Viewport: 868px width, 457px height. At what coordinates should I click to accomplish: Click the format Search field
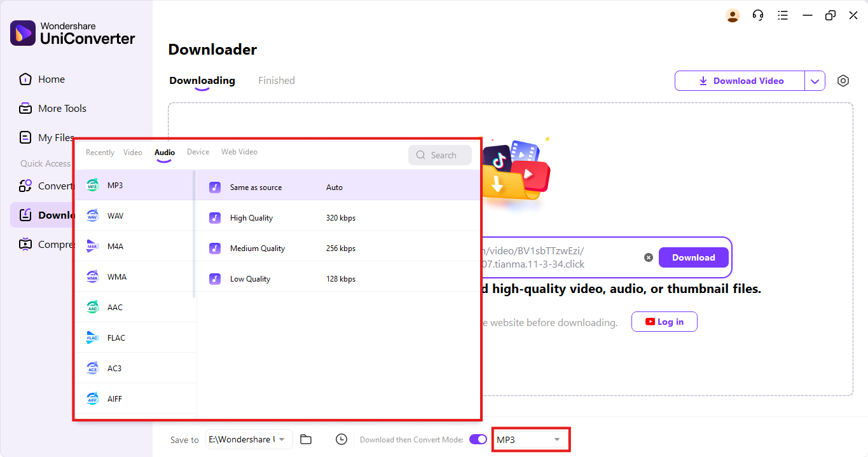pos(440,155)
